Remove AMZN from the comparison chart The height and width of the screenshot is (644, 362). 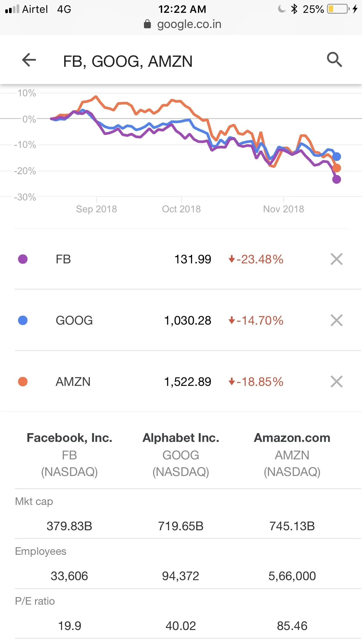click(x=336, y=381)
